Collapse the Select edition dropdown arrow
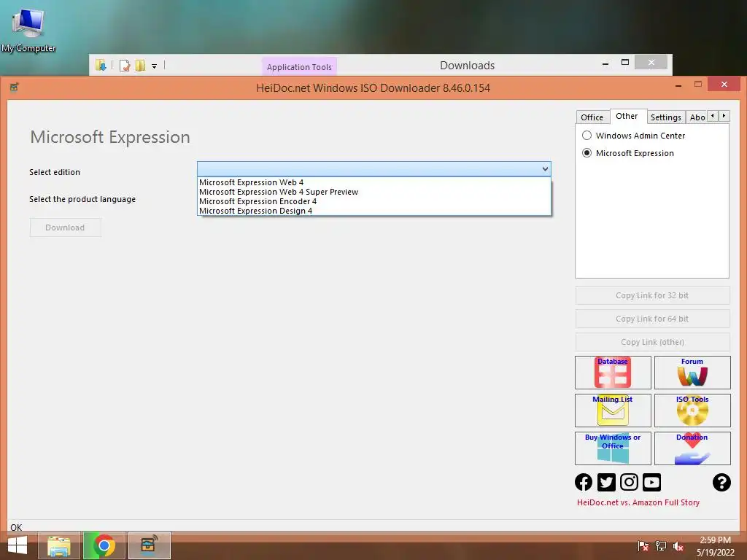This screenshot has height=560, width=747. pyautogui.click(x=545, y=169)
